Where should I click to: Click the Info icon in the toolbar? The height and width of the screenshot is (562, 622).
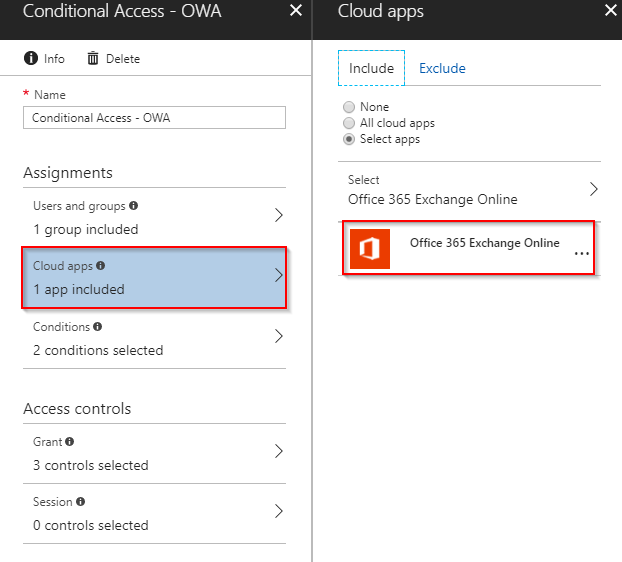tap(31, 58)
